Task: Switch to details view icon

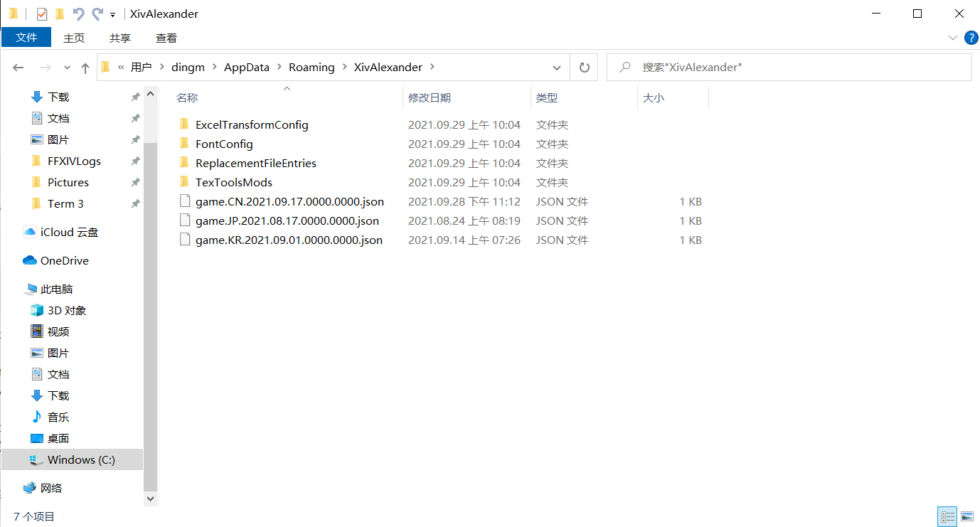Action: 947,516
